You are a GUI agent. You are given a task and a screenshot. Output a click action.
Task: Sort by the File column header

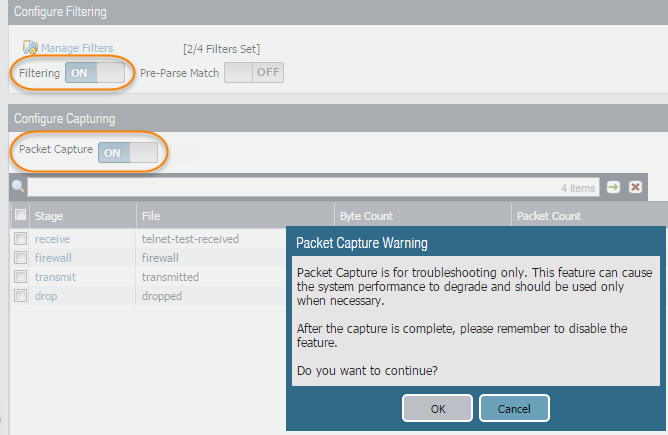[x=151, y=216]
